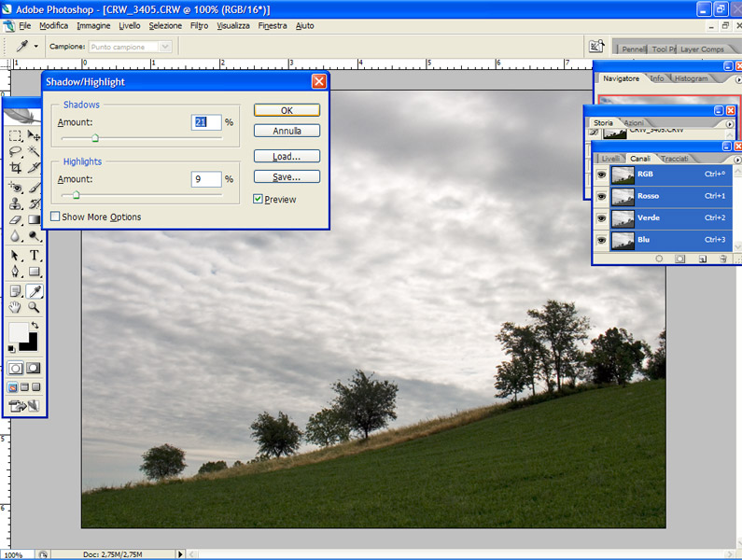Image resolution: width=742 pixels, height=560 pixels.
Task: Click OK in Shadow/Highlight dialog
Action: 287,110
